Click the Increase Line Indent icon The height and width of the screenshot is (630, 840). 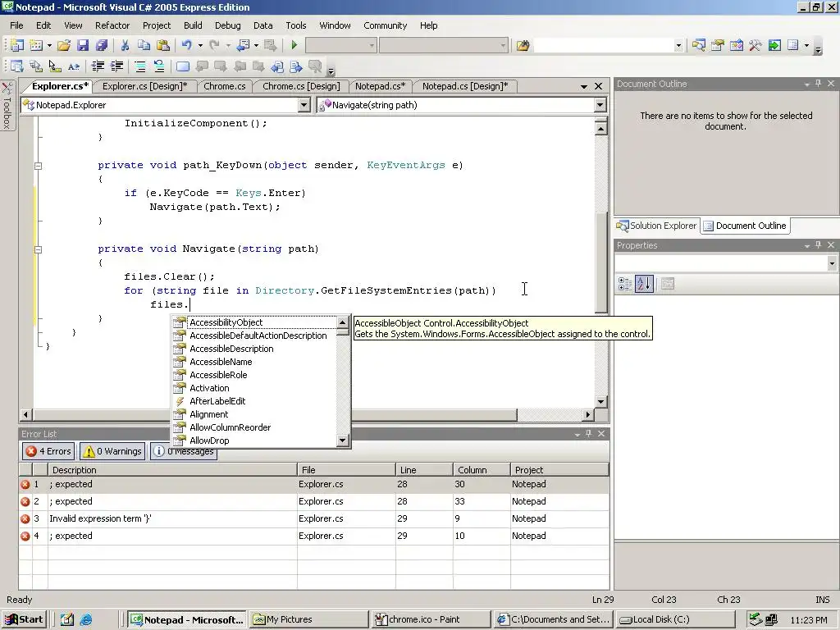116,66
